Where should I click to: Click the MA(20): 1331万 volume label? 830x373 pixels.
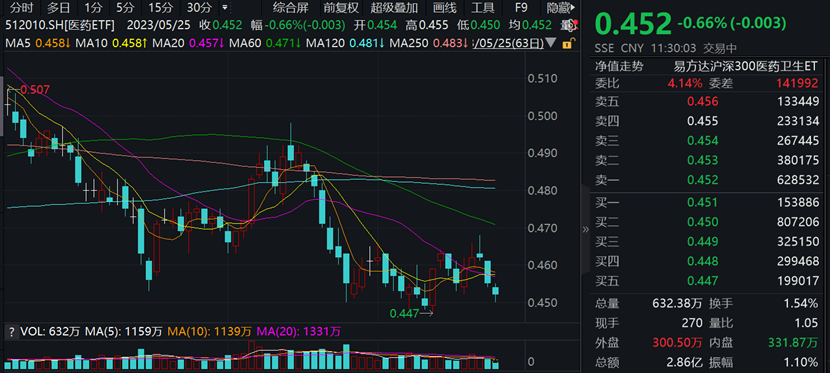[x=299, y=332]
